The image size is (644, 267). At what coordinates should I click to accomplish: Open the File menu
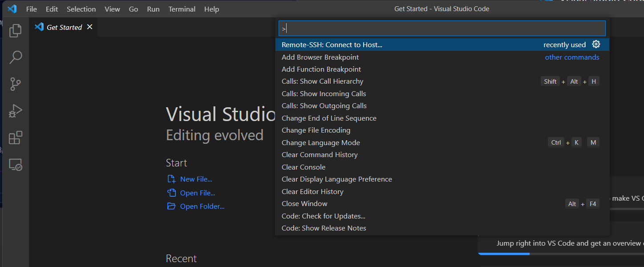point(31,8)
